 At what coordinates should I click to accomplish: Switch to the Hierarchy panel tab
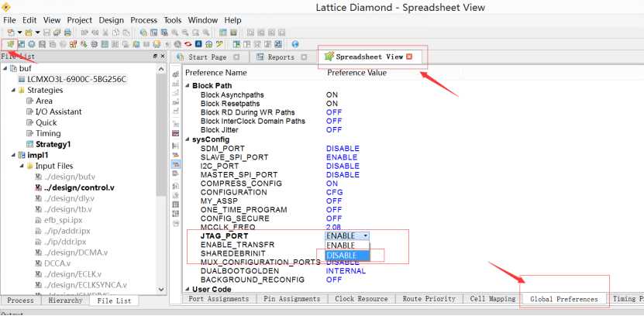click(65, 301)
